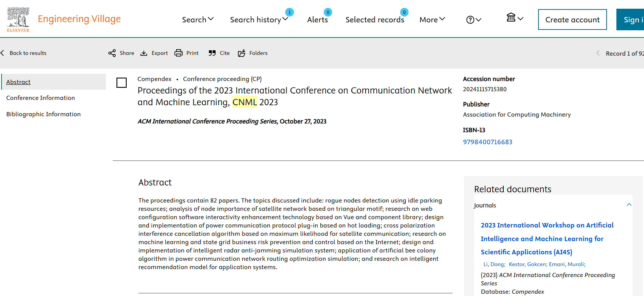Viewport: 644px width, 296px height.
Task: Click the Sign in button
Action: tap(630, 20)
